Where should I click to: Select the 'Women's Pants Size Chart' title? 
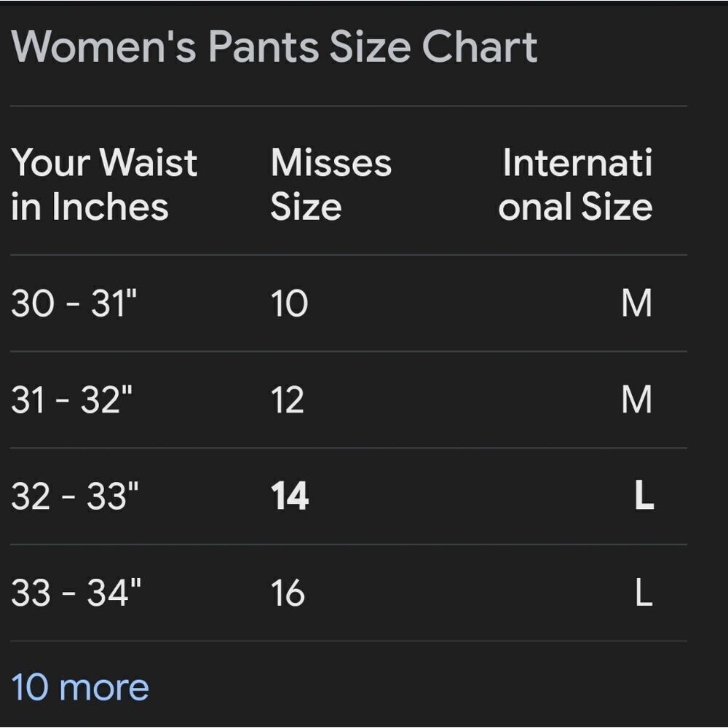click(x=274, y=47)
